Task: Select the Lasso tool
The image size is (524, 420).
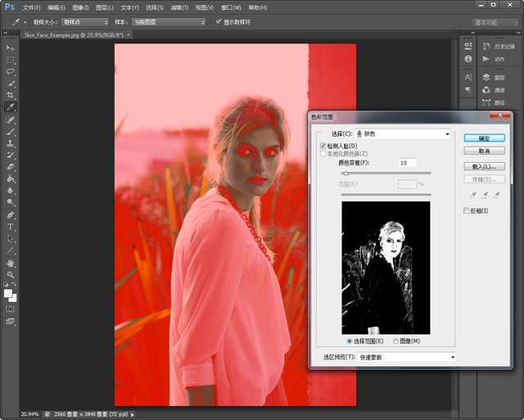Action: 11,71
